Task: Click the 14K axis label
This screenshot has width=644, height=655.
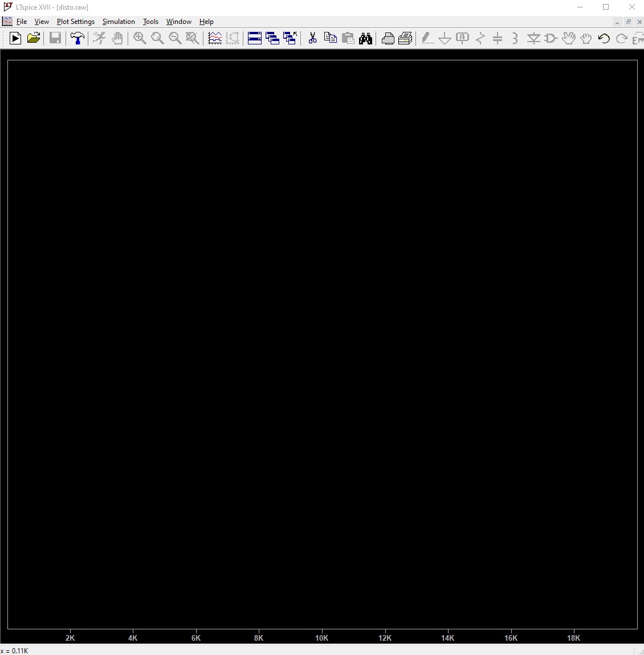Action: (447, 638)
